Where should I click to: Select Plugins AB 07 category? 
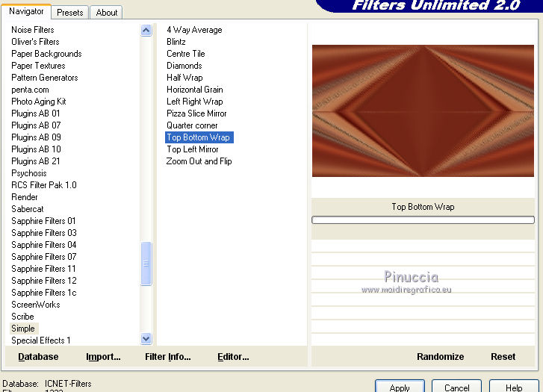(36, 125)
